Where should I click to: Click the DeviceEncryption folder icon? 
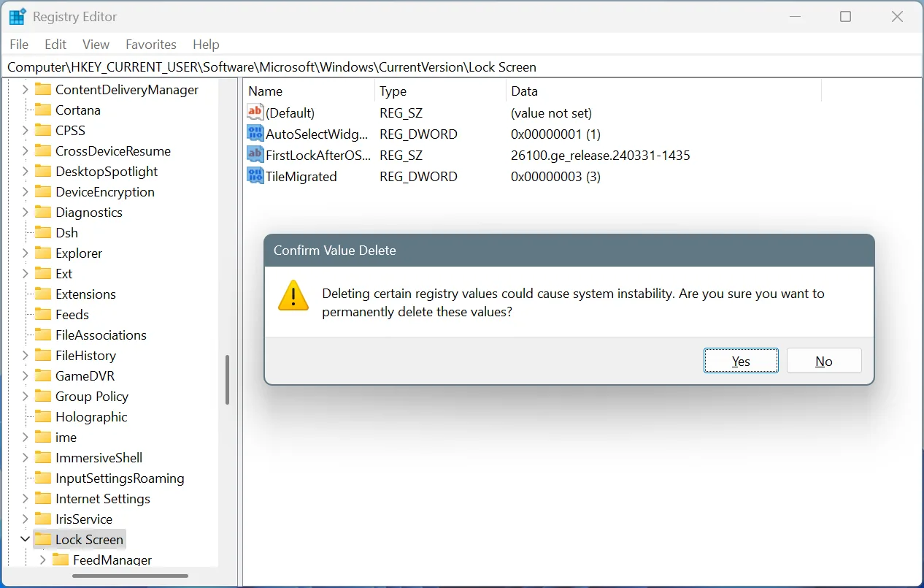(x=43, y=191)
